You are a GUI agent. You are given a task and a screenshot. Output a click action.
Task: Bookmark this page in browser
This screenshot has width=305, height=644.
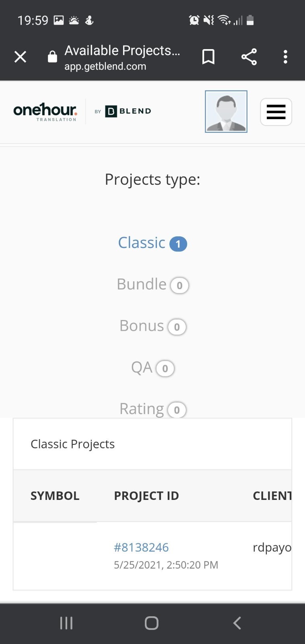coord(208,57)
